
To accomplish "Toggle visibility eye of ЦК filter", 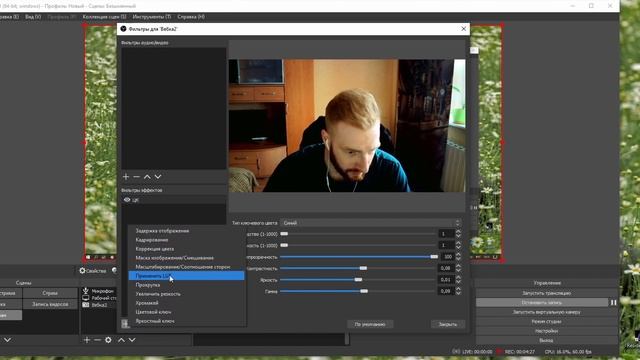I will click(x=127, y=200).
